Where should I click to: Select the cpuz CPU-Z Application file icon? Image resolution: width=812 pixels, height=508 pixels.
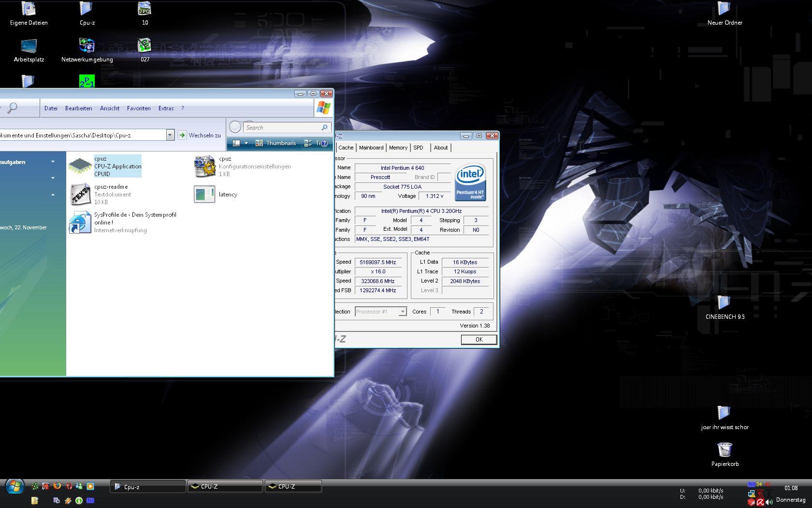[x=80, y=166]
